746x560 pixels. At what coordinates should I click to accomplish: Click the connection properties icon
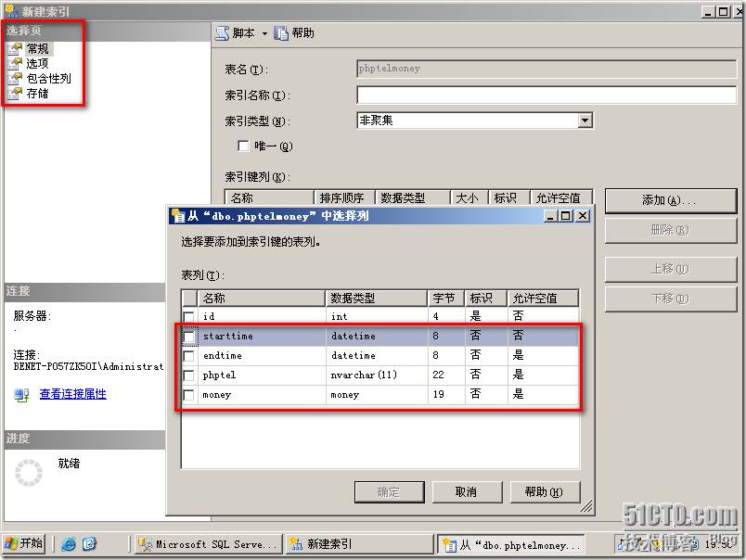22,395
